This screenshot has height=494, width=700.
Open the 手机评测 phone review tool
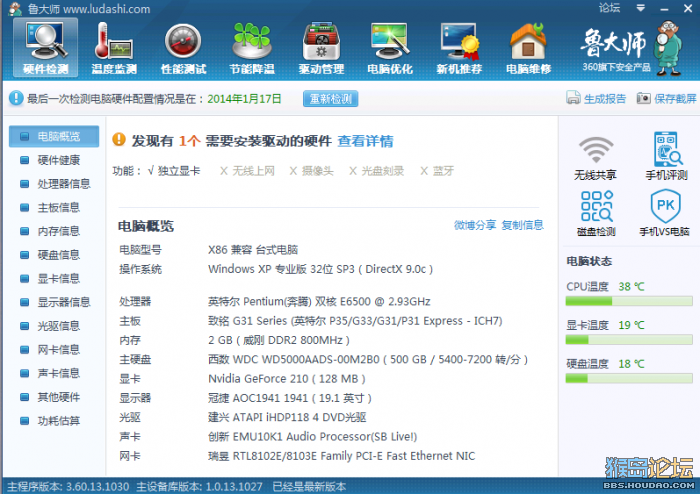[666, 157]
